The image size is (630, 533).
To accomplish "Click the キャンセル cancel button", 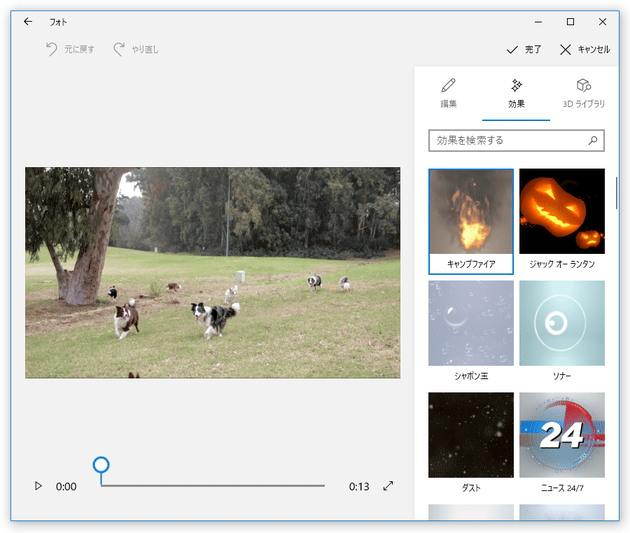I will pos(585,49).
